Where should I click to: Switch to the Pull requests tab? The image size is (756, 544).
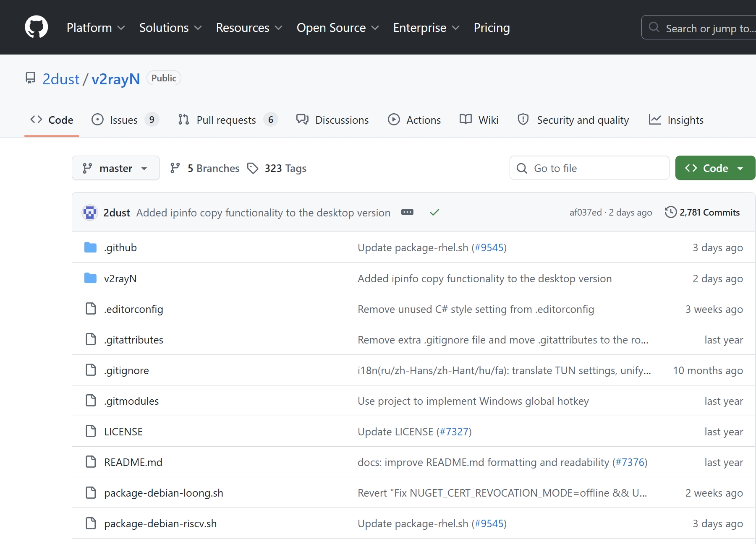tap(228, 120)
